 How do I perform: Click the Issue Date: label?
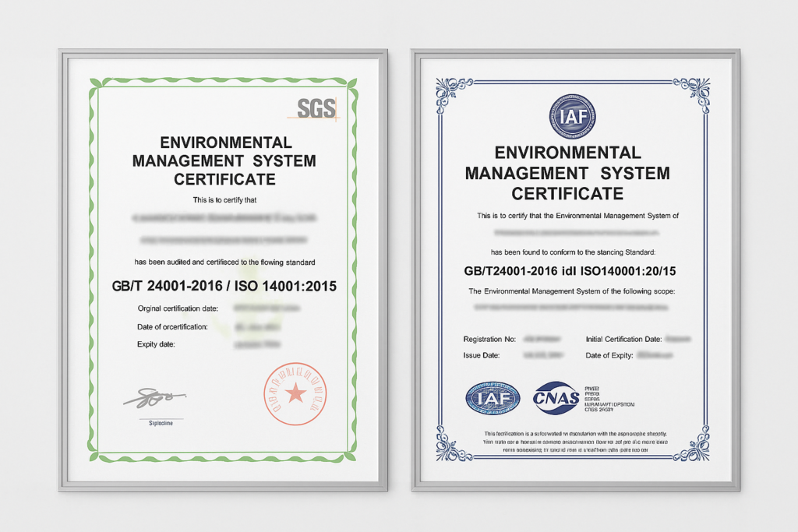(481, 354)
